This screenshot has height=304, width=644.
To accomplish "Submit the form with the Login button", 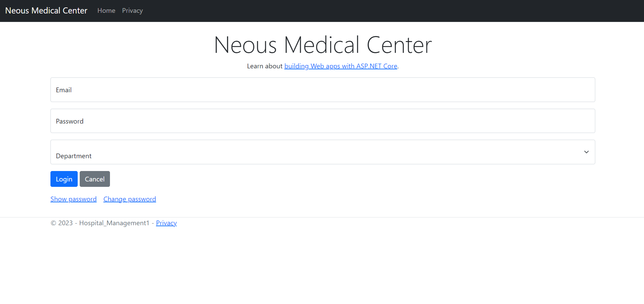I will tap(64, 179).
